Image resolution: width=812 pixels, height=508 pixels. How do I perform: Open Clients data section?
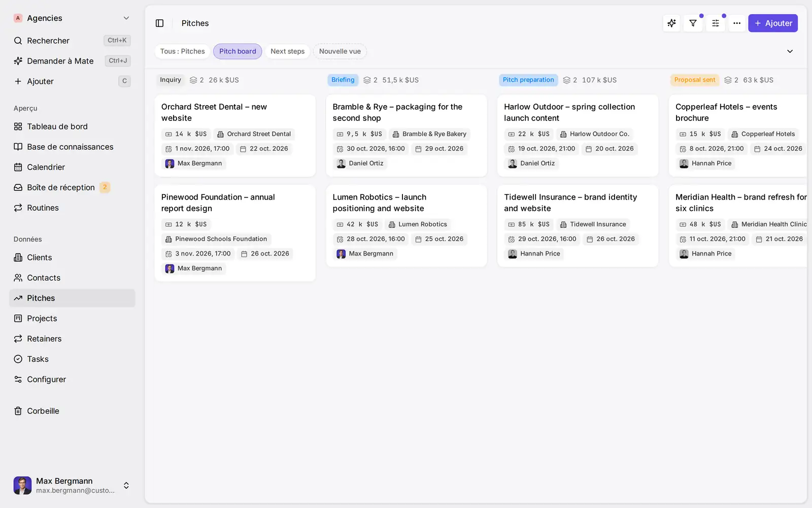click(72, 258)
